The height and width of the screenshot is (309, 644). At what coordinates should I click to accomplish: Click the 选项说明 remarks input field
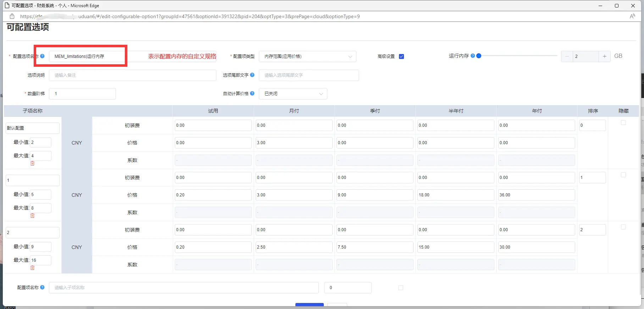132,75
